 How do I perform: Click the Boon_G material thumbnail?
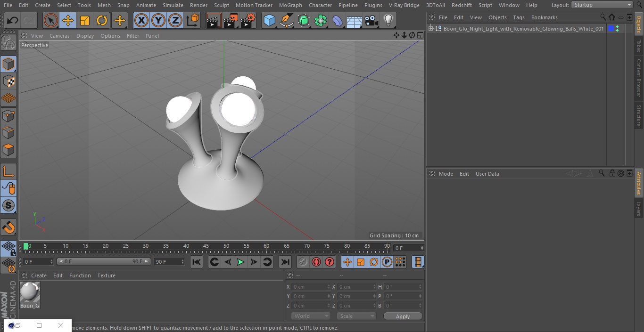(30, 292)
